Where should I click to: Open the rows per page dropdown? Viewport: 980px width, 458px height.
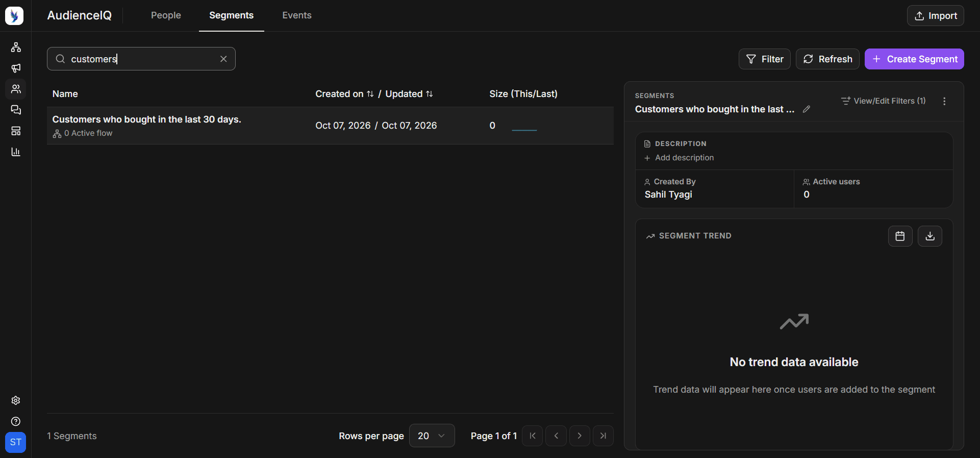pos(432,436)
